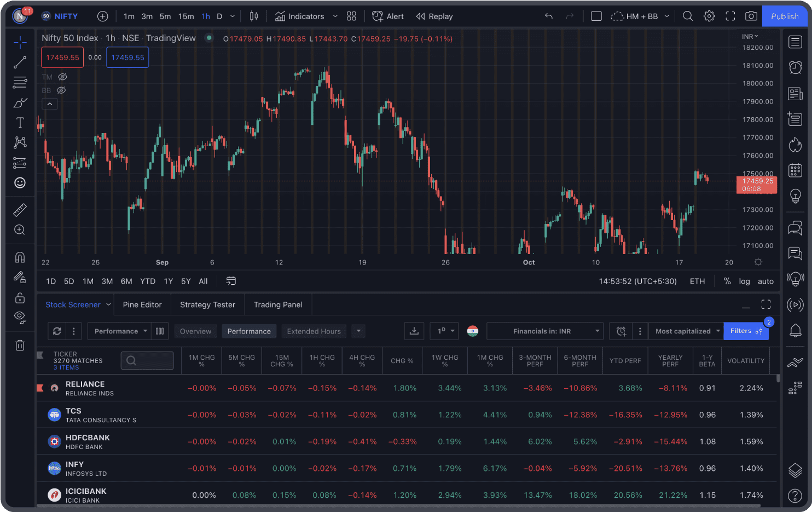Open notifications bell in right sidebar
Image resolution: width=812 pixels, height=512 pixels.
(x=795, y=331)
